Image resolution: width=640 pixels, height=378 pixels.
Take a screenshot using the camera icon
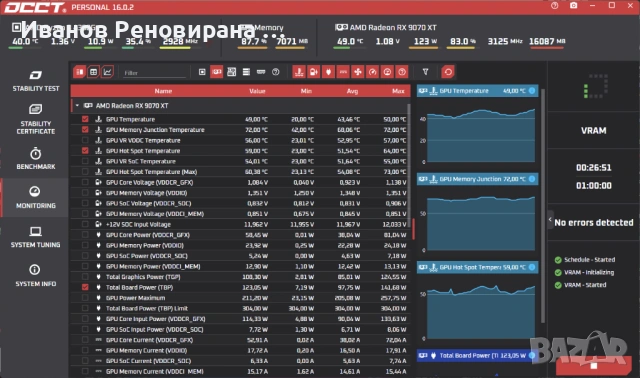(x=573, y=6)
